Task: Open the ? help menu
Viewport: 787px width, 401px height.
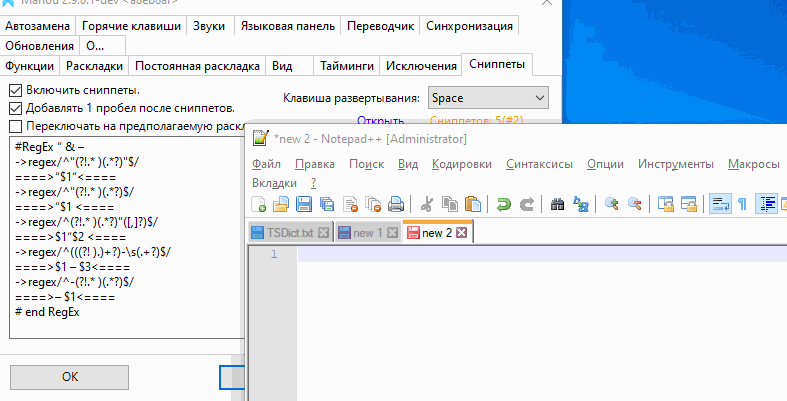Action: point(314,183)
